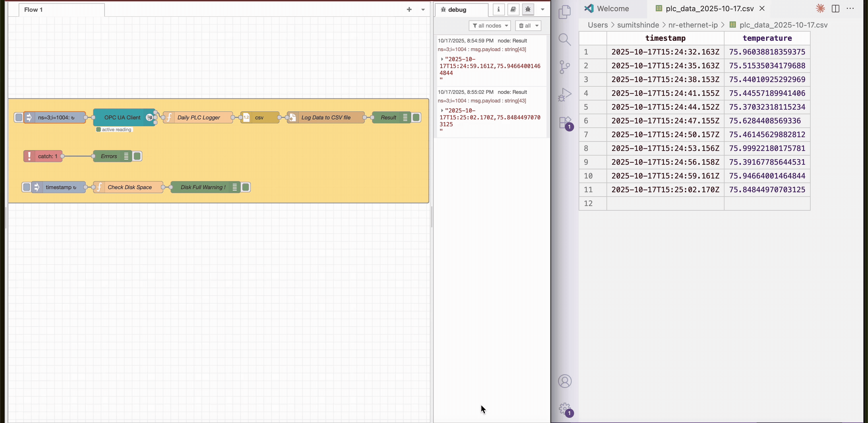
Task: Click the node info icon in the debug sidebar
Action: point(499,9)
